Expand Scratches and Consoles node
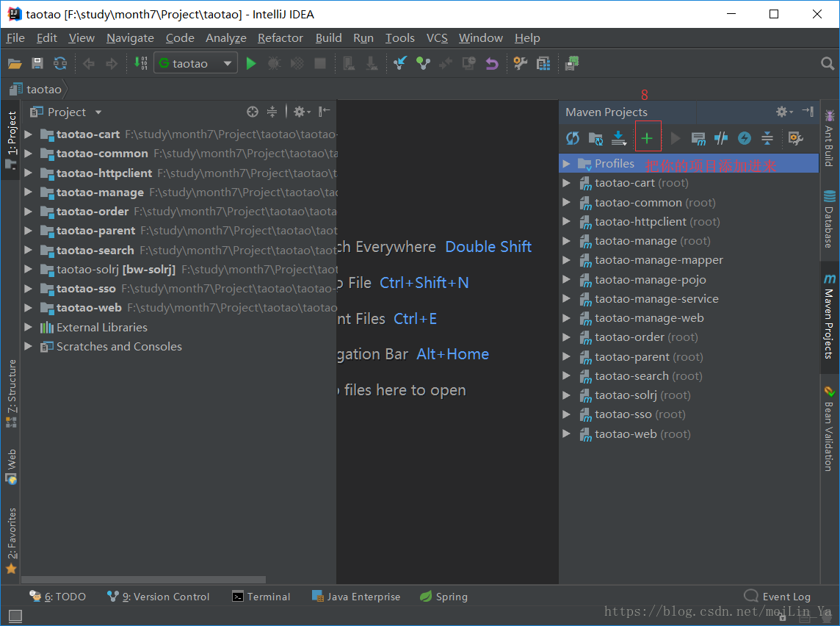This screenshot has height=626, width=840. [x=29, y=346]
